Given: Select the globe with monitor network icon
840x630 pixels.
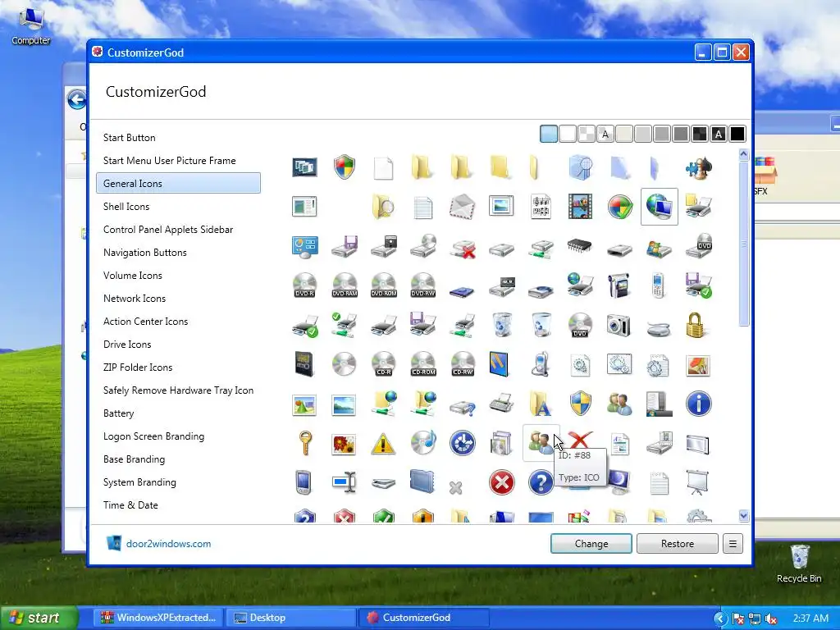Looking at the screenshot, I should point(659,207).
